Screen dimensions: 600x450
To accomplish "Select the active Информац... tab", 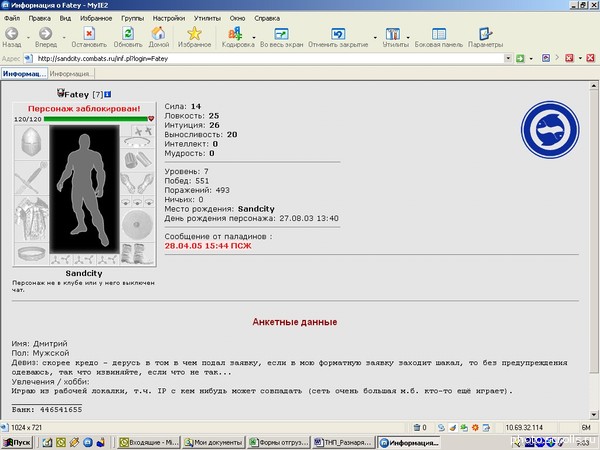I will [x=24, y=73].
